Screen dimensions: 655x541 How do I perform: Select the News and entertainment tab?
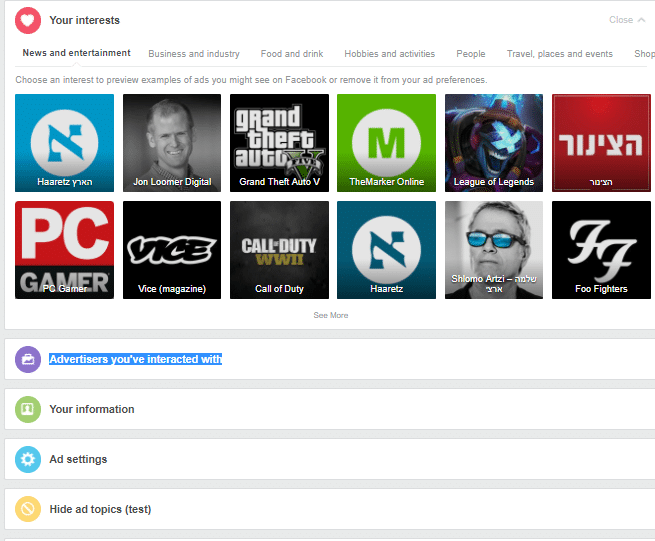76,53
